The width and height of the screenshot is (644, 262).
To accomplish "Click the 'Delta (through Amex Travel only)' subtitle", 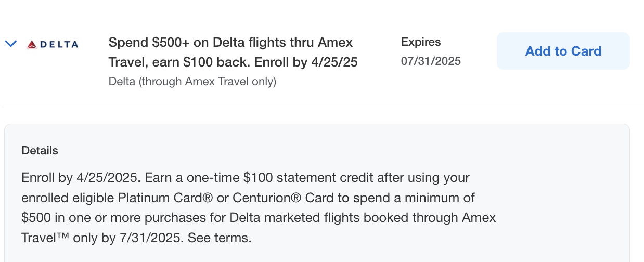I will click(x=192, y=82).
